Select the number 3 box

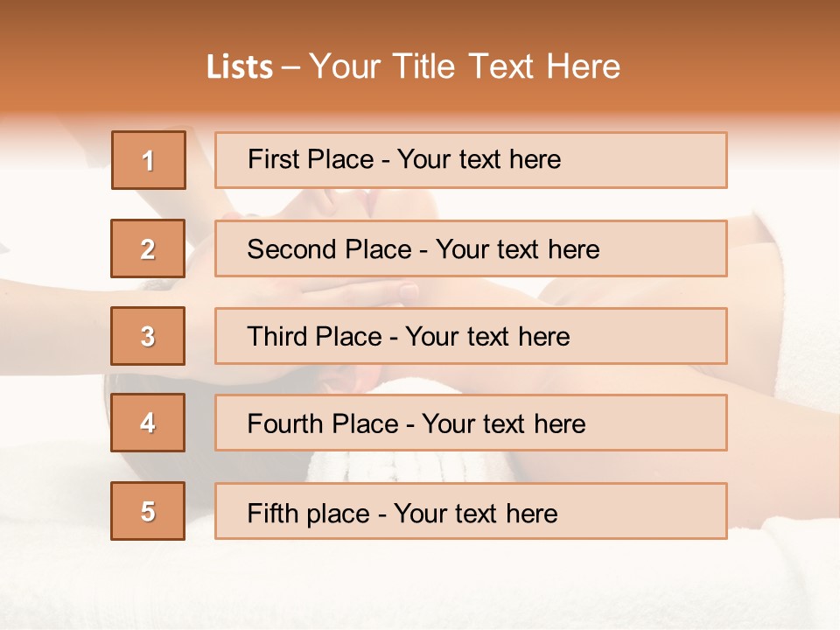(x=148, y=336)
